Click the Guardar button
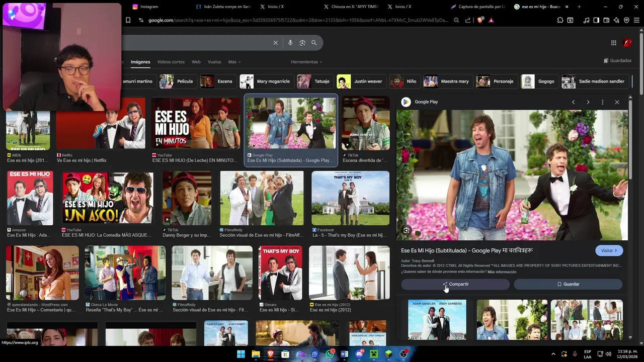Screen dimensions: 644x362 [x=568, y=284]
